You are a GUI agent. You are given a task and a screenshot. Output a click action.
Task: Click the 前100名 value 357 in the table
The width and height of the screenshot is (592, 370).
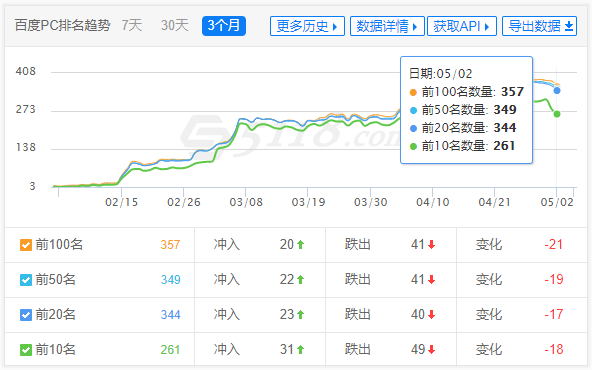170,245
